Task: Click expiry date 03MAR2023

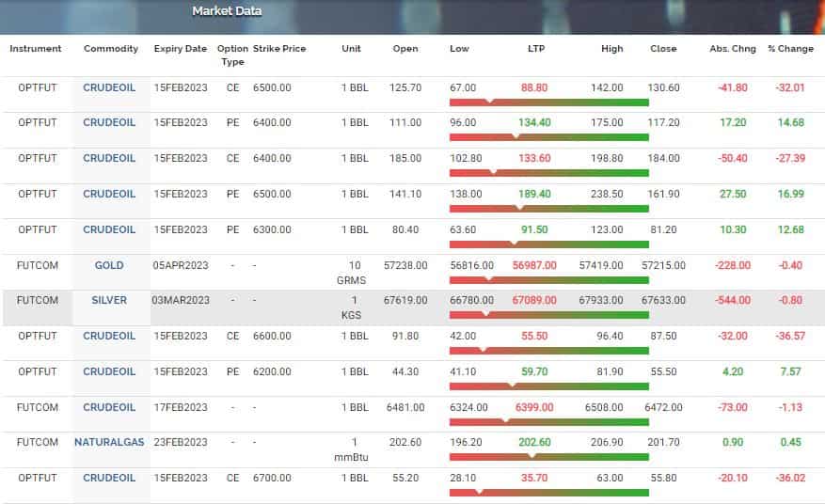Action: coord(181,300)
